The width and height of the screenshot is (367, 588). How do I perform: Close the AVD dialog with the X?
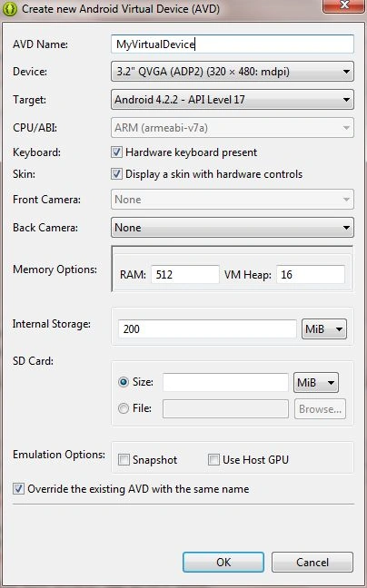(344, 6)
